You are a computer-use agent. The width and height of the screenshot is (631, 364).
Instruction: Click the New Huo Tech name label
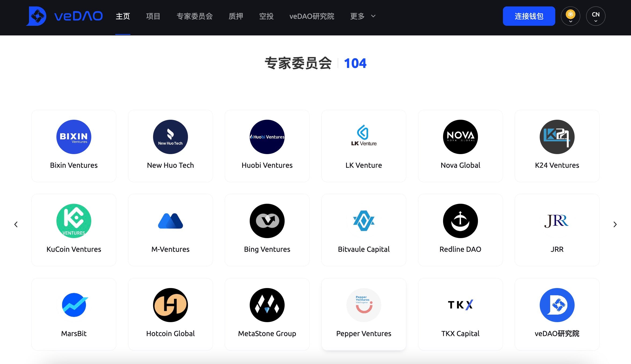[x=171, y=165]
